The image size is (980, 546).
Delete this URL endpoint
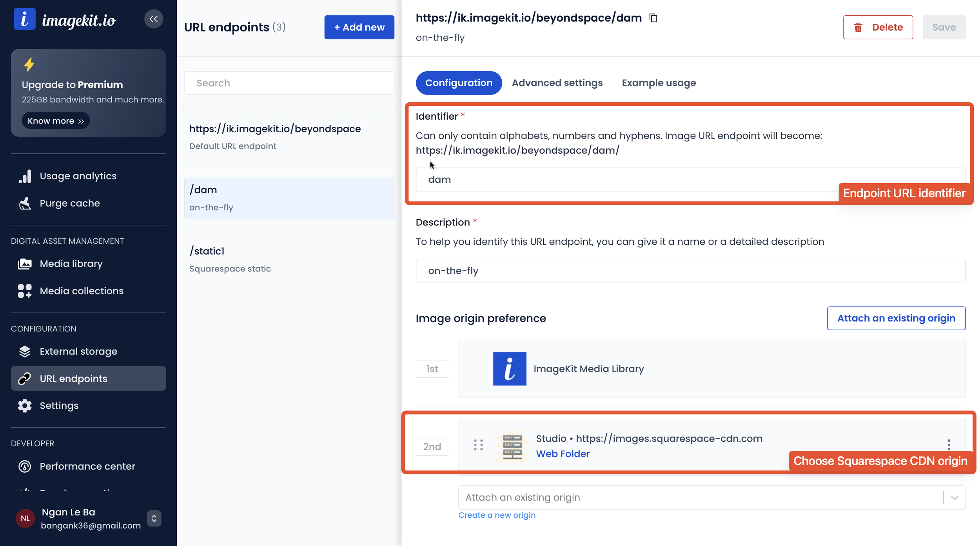(878, 27)
